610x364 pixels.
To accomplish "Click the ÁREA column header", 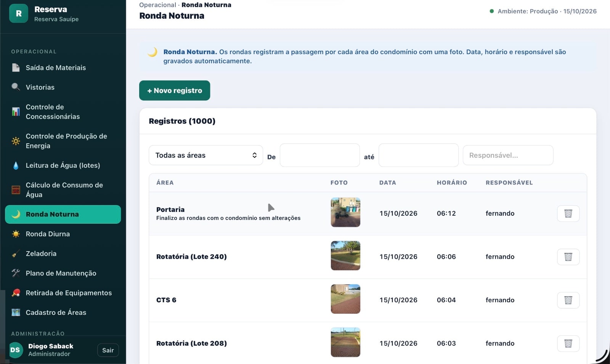I will click(165, 183).
